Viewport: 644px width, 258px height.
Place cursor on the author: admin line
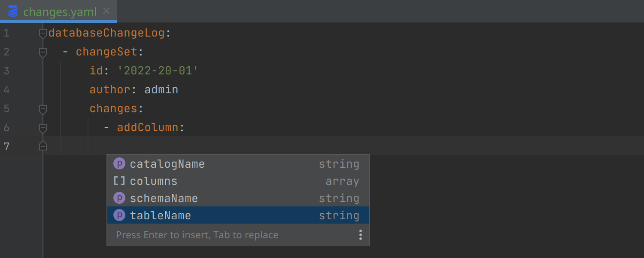[x=161, y=90]
